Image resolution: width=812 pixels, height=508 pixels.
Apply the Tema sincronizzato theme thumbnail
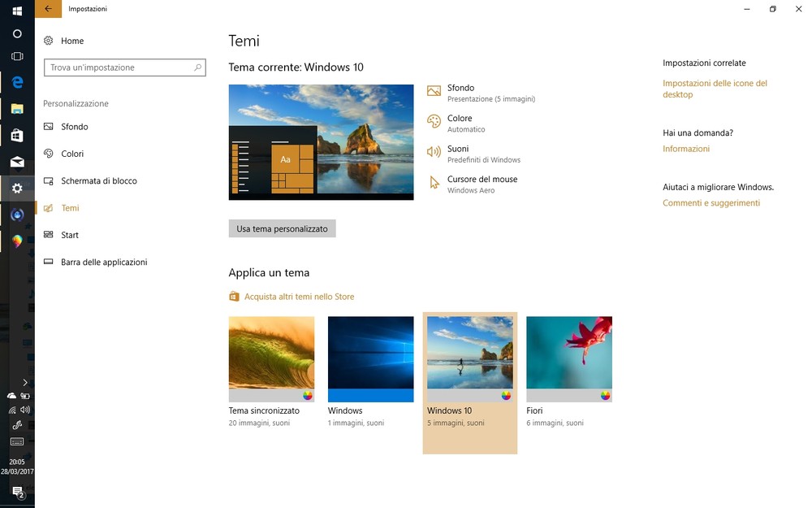271,359
